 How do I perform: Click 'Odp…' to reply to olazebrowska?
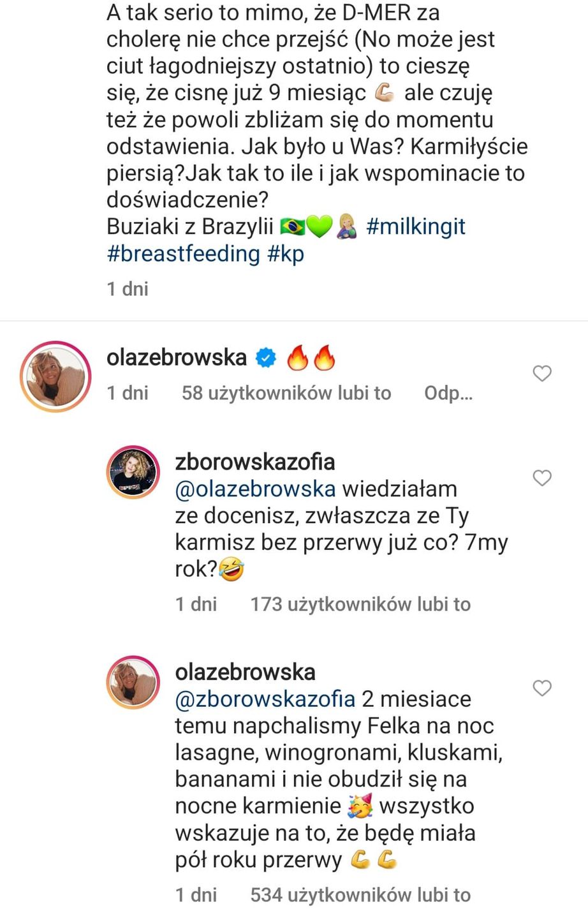click(x=448, y=392)
